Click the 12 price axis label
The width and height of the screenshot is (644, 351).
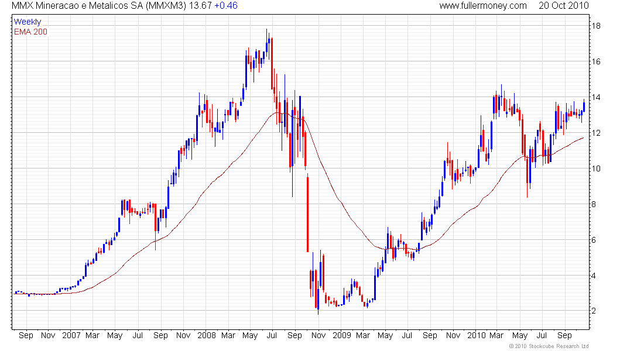pos(595,133)
